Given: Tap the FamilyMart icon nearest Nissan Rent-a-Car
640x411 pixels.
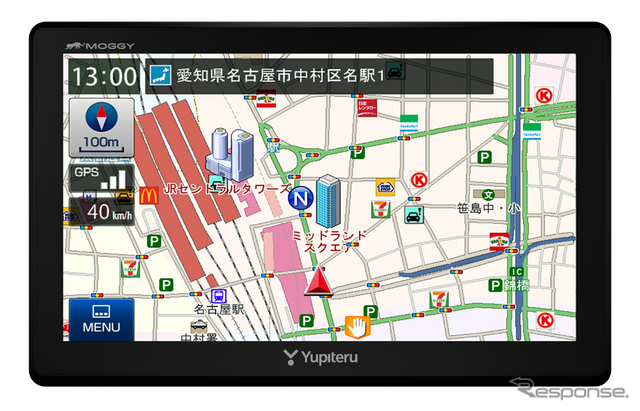Looking at the screenshot, I should [409, 123].
